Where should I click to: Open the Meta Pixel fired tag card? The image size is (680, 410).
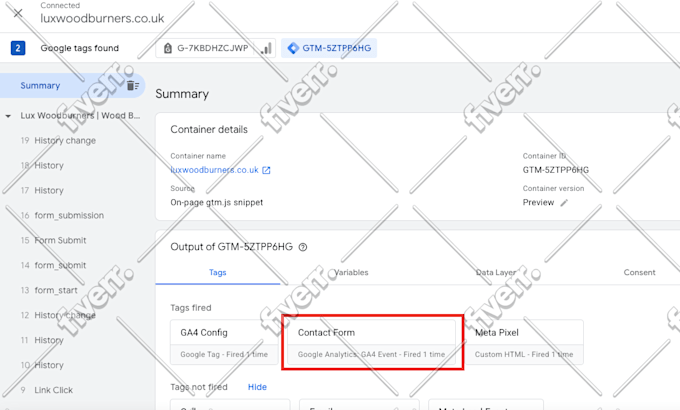[x=524, y=342]
